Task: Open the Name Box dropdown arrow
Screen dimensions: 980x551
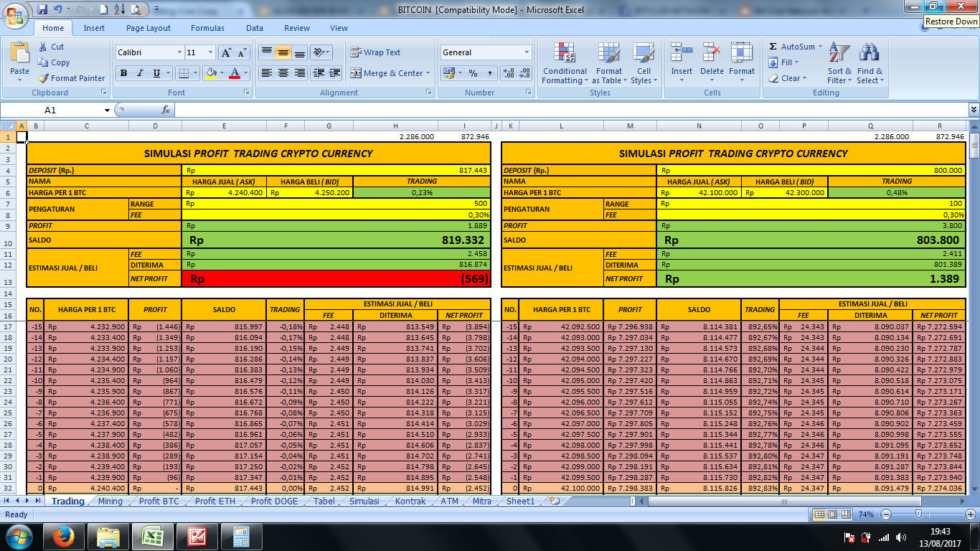Action: (x=108, y=110)
